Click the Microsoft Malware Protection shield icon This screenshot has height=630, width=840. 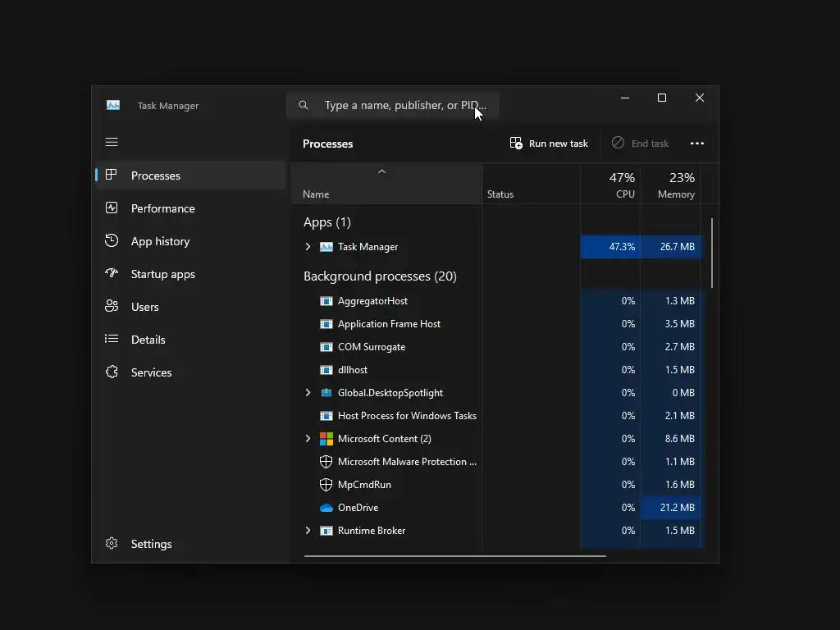click(326, 462)
